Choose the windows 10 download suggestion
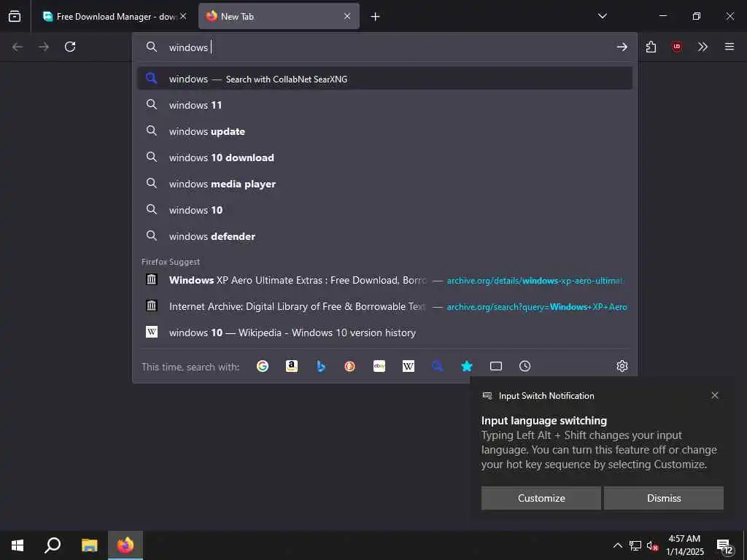The height and width of the screenshot is (560, 747). click(384, 157)
